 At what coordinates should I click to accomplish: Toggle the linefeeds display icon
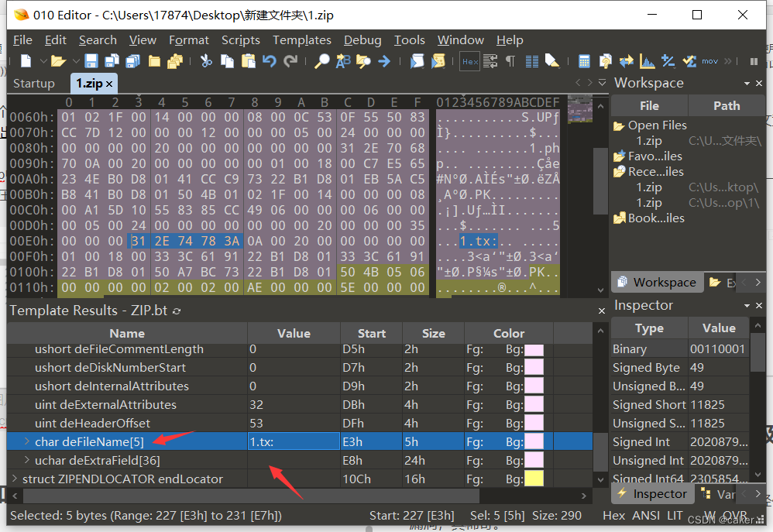click(x=490, y=61)
